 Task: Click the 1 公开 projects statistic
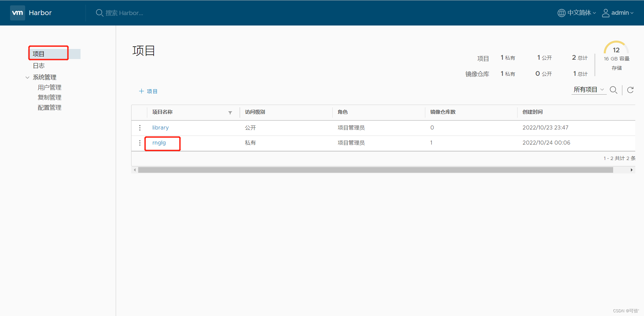point(544,58)
